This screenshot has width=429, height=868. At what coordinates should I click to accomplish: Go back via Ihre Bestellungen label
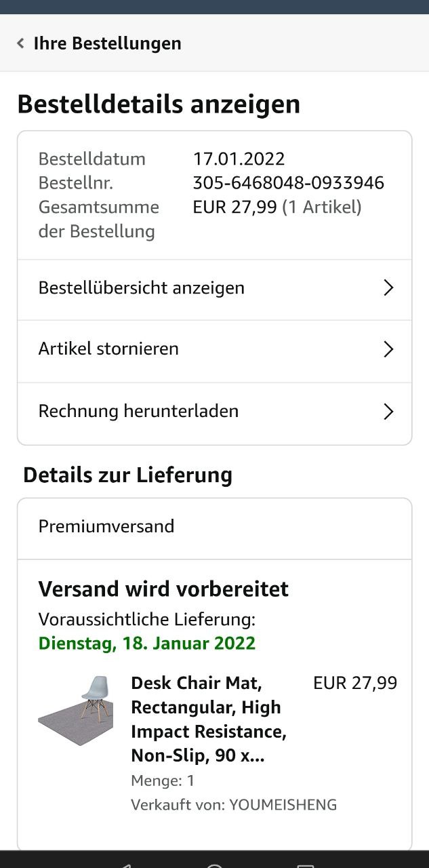107,43
